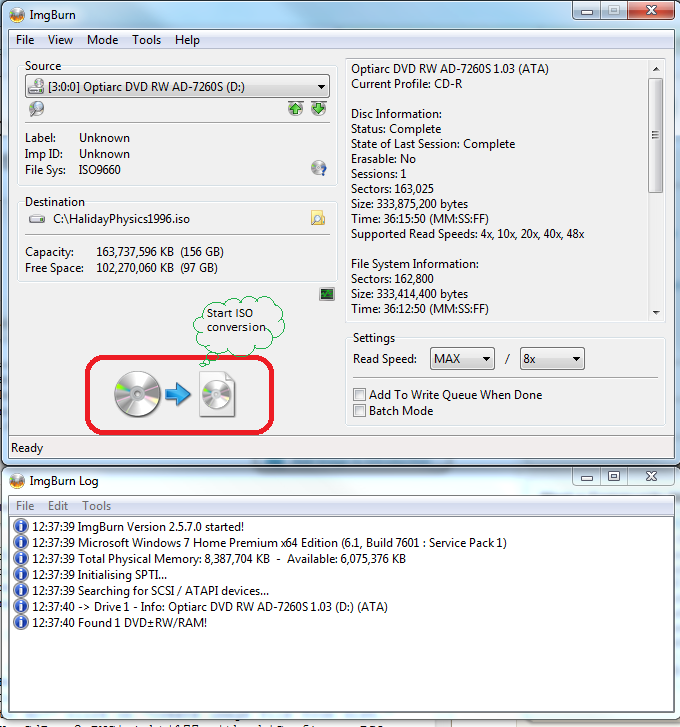Screen dimensions: 680x727
Task: Open the Edit menu in ImgBurn Log
Action: [58, 505]
